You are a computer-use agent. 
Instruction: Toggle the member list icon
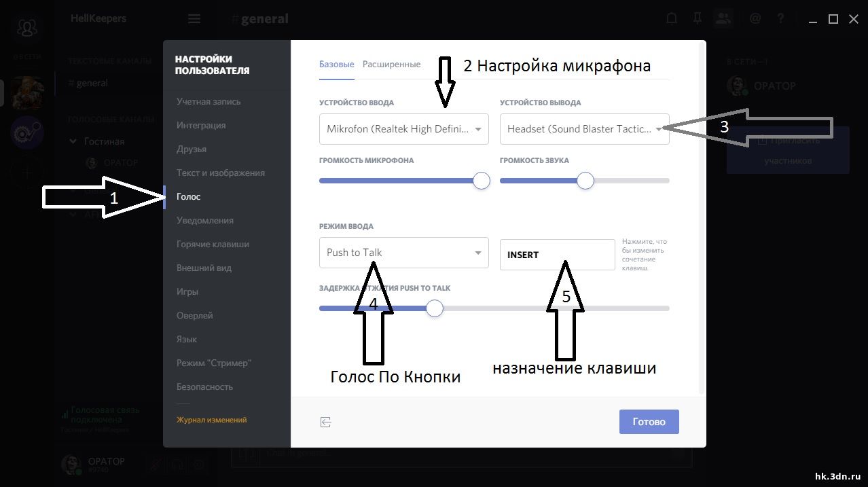tap(724, 19)
